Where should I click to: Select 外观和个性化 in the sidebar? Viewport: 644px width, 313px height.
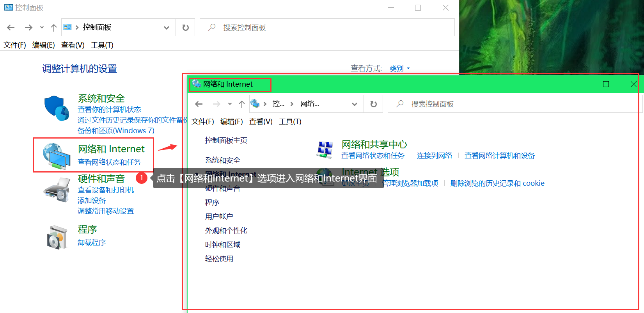click(x=226, y=231)
